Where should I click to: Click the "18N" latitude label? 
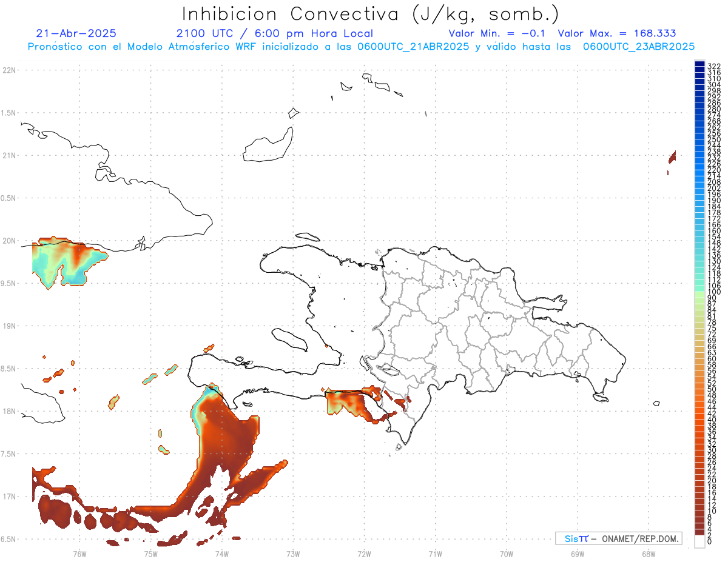point(9,412)
